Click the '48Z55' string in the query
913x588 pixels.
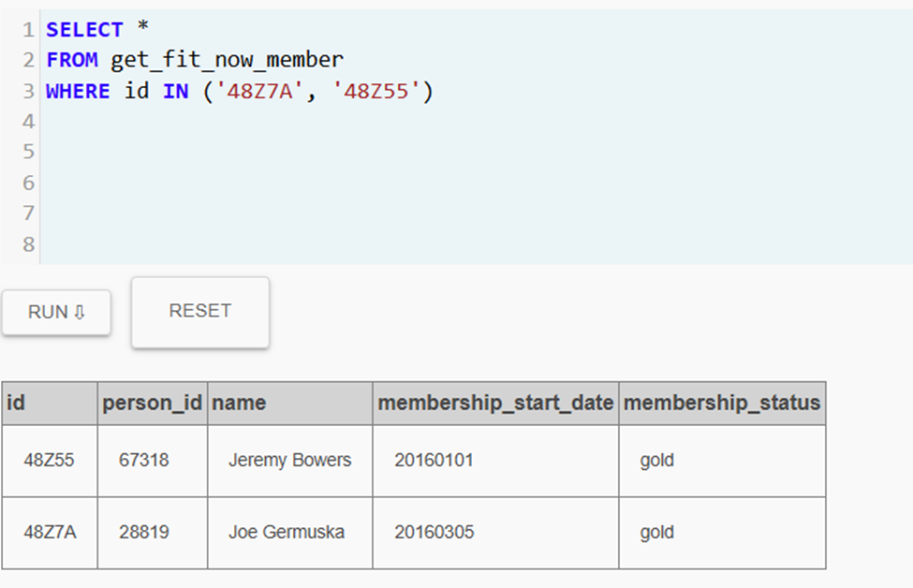[376, 92]
